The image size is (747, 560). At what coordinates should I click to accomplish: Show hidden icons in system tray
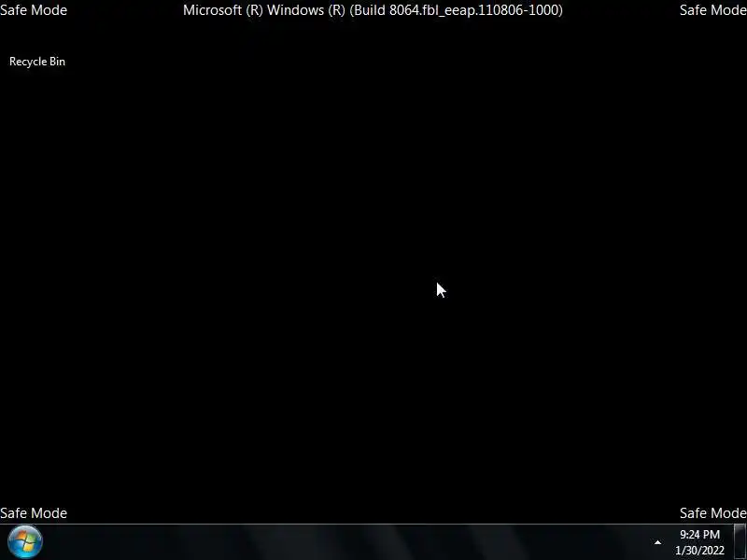[657, 542]
